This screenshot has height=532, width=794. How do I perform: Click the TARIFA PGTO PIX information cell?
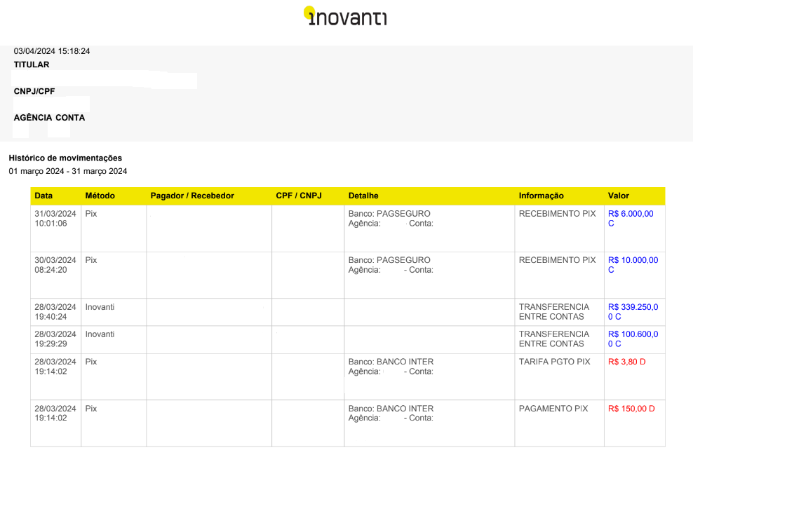555,362
